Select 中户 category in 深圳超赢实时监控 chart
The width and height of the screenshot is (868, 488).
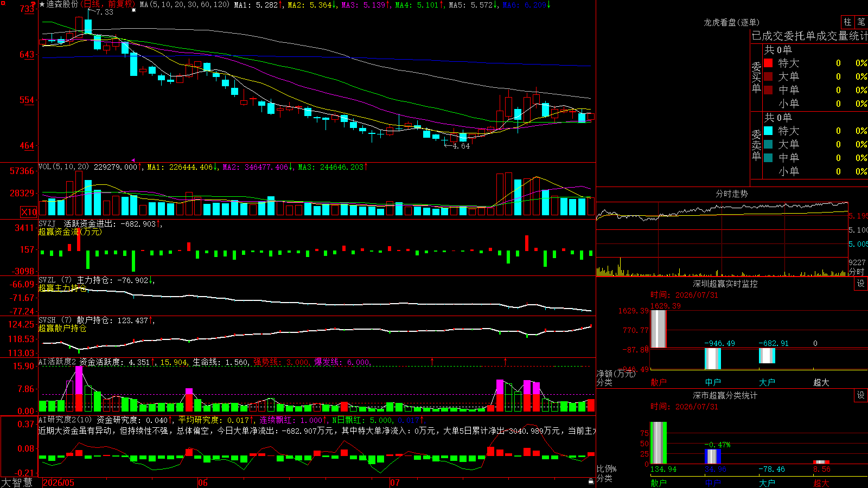click(x=713, y=382)
